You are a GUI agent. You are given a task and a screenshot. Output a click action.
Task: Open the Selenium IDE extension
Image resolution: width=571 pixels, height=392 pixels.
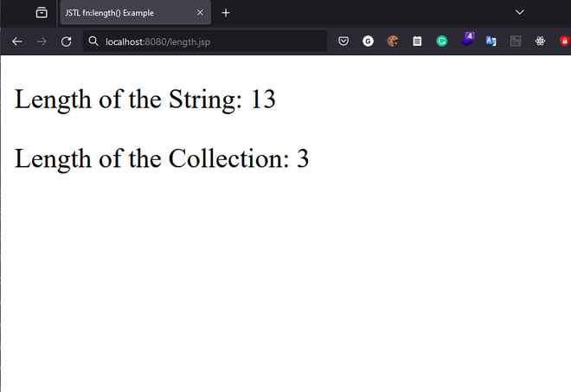click(516, 42)
